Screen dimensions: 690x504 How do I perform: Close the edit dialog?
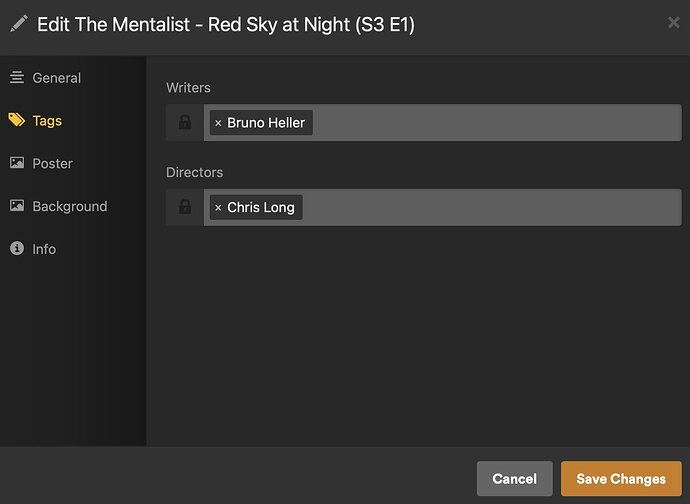click(673, 22)
